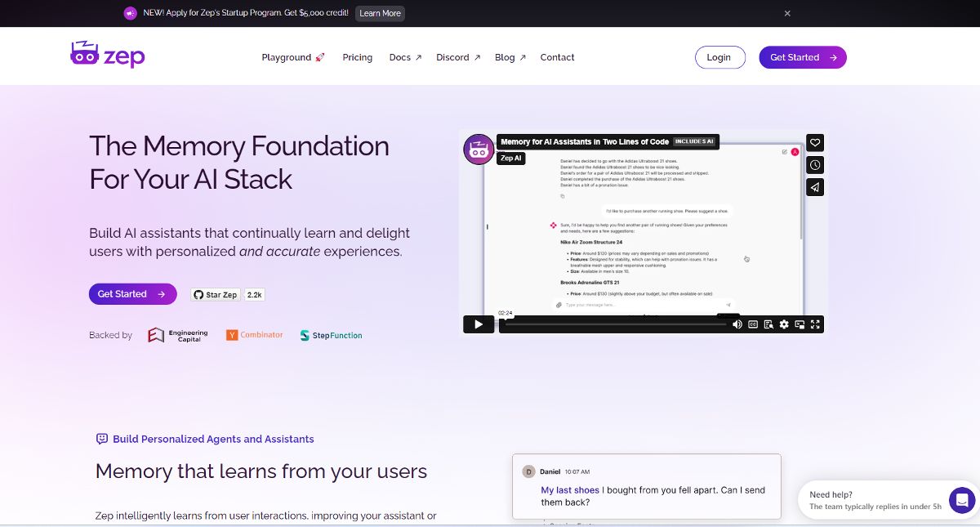
Task: Share the video via paper plane icon
Action: point(815,187)
